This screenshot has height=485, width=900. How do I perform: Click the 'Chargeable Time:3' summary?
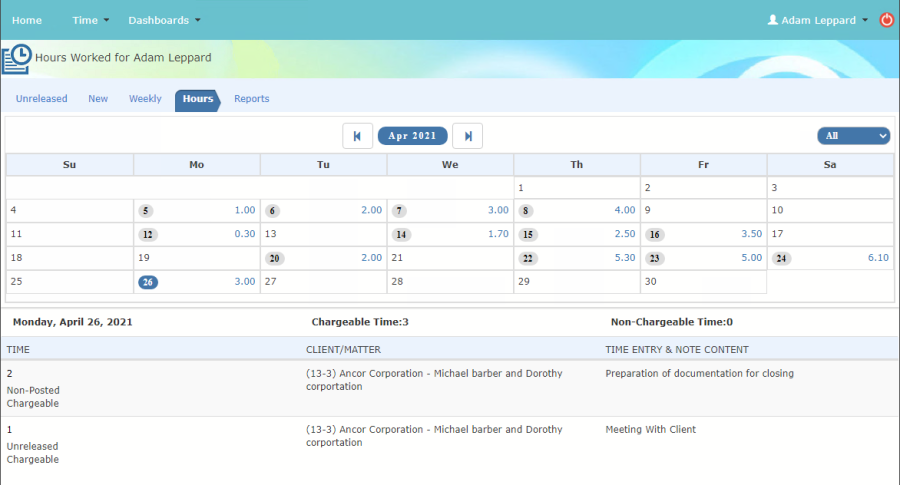click(360, 322)
